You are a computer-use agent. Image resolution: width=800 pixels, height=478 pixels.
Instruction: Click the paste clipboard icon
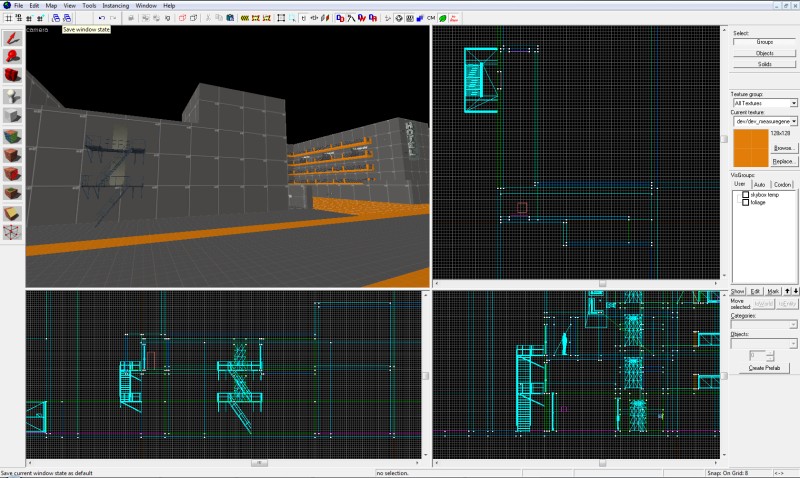click(230, 18)
